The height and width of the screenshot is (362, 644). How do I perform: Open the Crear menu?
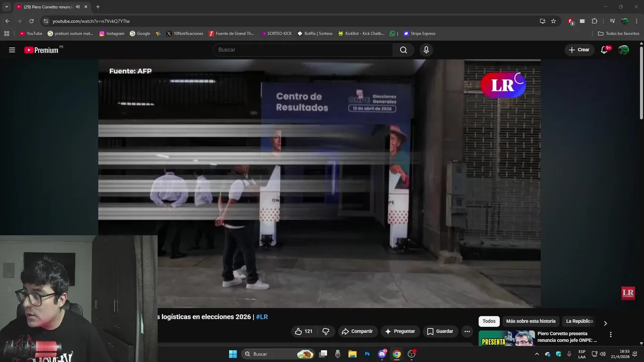click(x=579, y=50)
